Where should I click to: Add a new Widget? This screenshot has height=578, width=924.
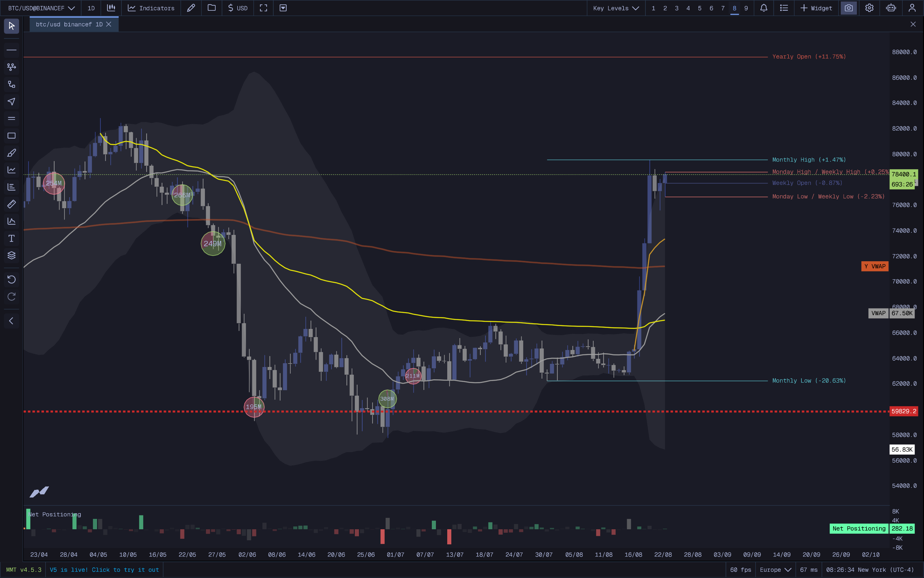[816, 8]
